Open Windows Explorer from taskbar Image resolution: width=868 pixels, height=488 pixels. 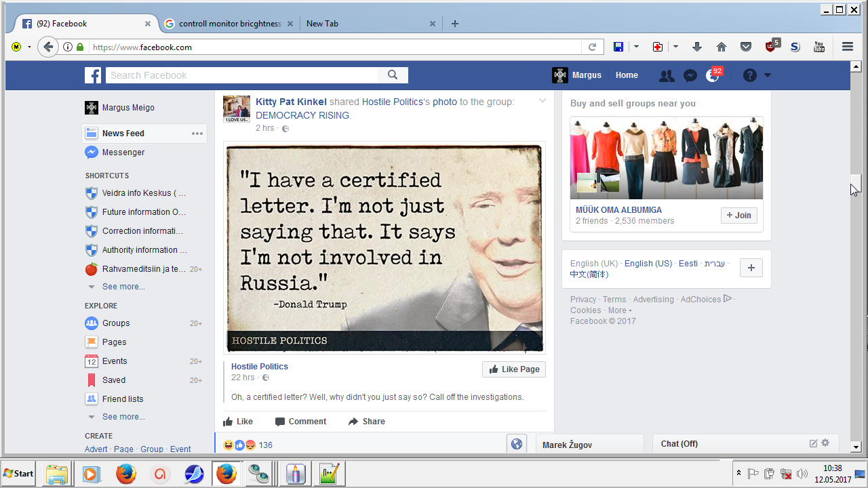(57, 473)
